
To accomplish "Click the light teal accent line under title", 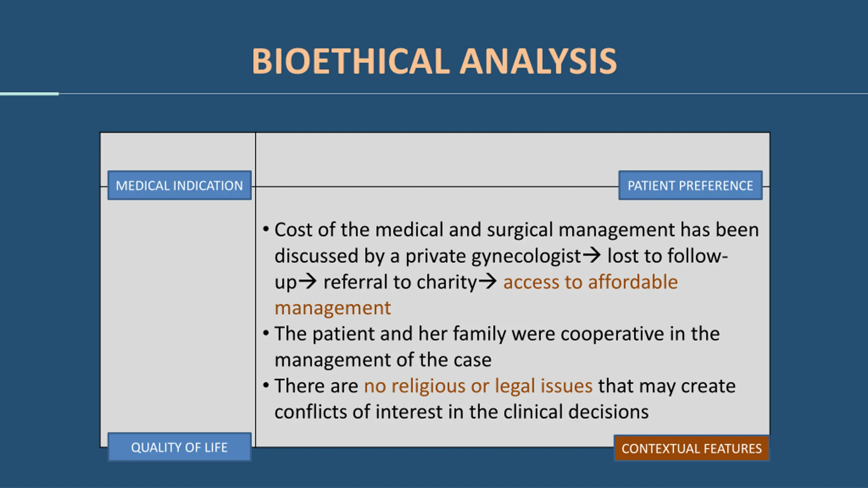I will tap(29, 94).
